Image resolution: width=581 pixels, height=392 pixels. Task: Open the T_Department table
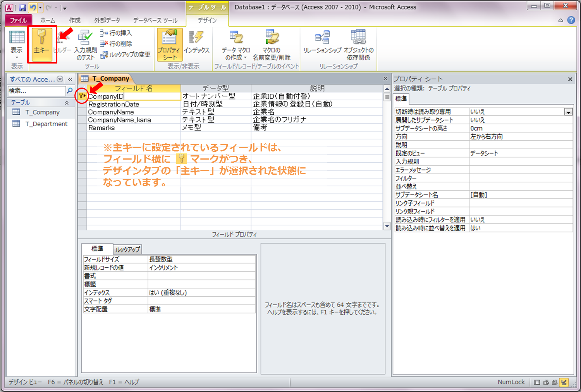46,124
